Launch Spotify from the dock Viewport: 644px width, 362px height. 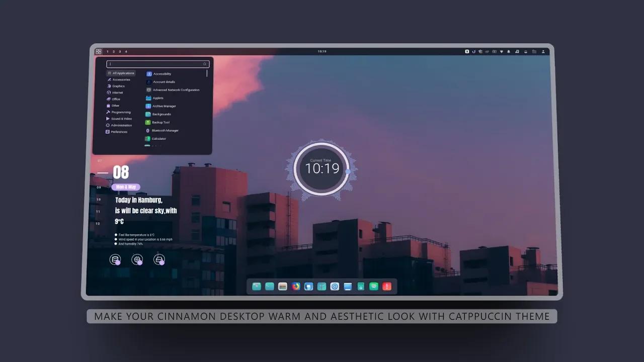374,286
